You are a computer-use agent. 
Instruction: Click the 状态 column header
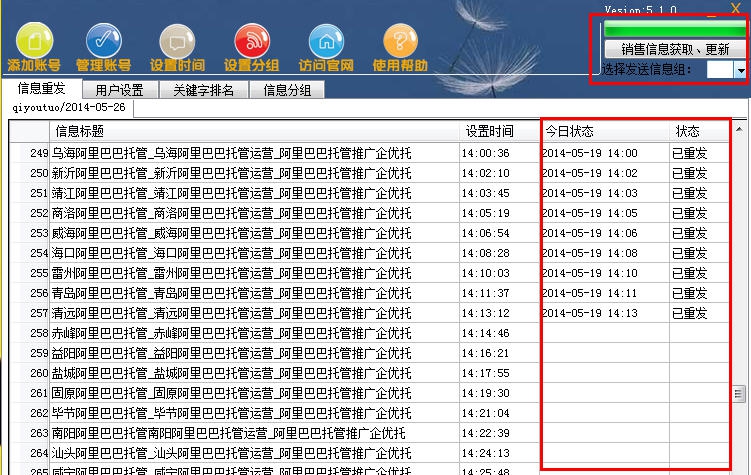[699, 131]
